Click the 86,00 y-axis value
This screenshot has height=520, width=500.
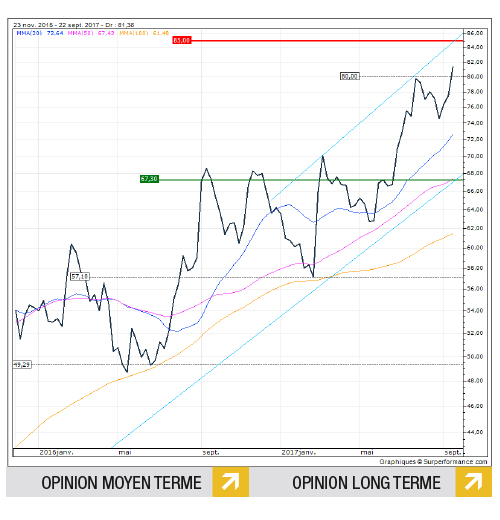[x=475, y=33]
